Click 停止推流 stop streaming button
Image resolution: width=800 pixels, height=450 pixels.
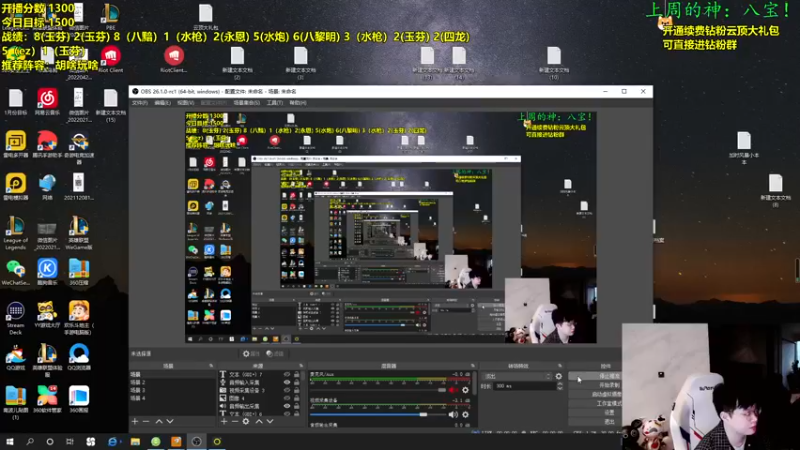pyautogui.click(x=595, y=376)
